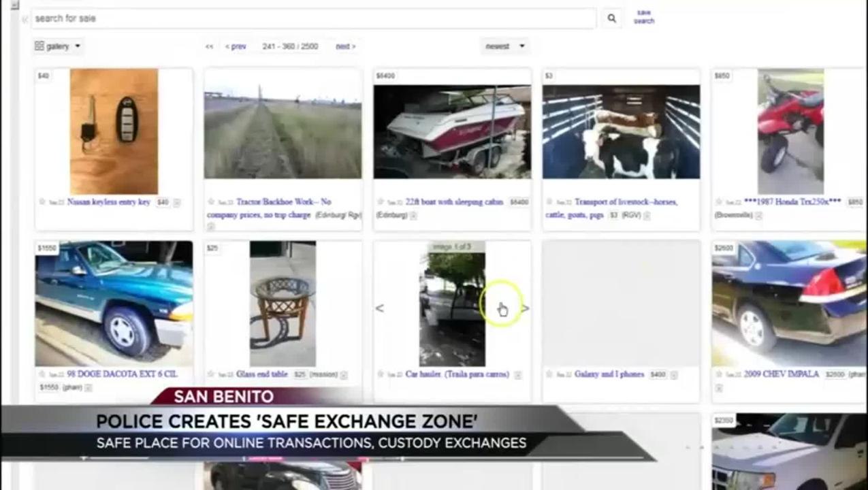
Task: Favorite the Nissan keyless entry key listing star
Action: pos(42,202)
